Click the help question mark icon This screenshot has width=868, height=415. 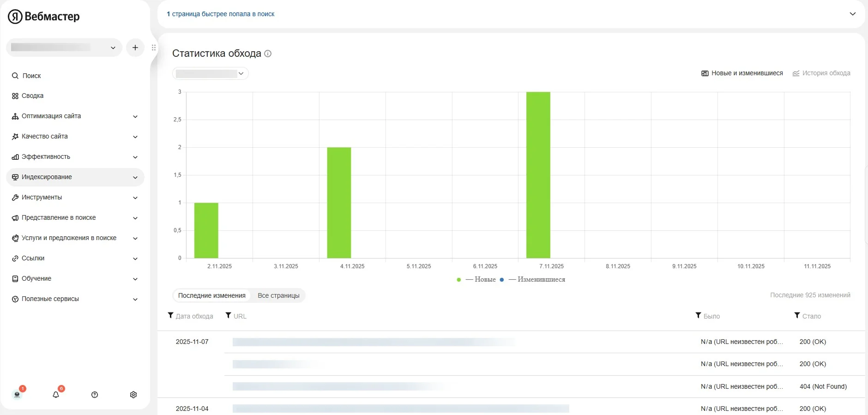tap(95, 395)
